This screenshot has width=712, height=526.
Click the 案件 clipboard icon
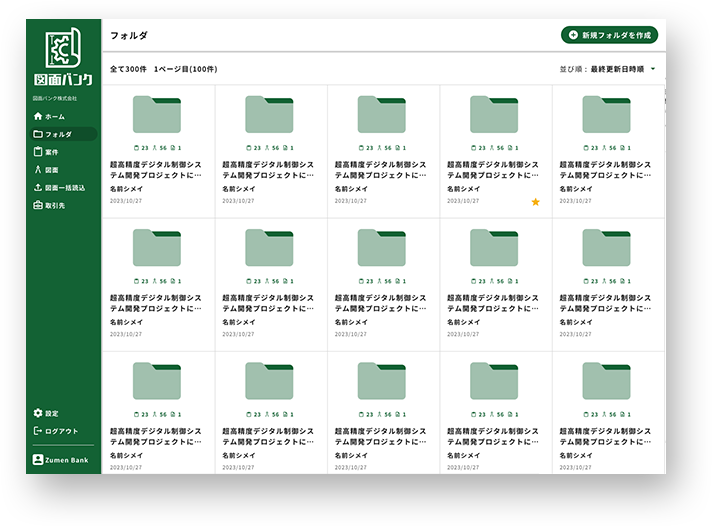pos(38,152)
